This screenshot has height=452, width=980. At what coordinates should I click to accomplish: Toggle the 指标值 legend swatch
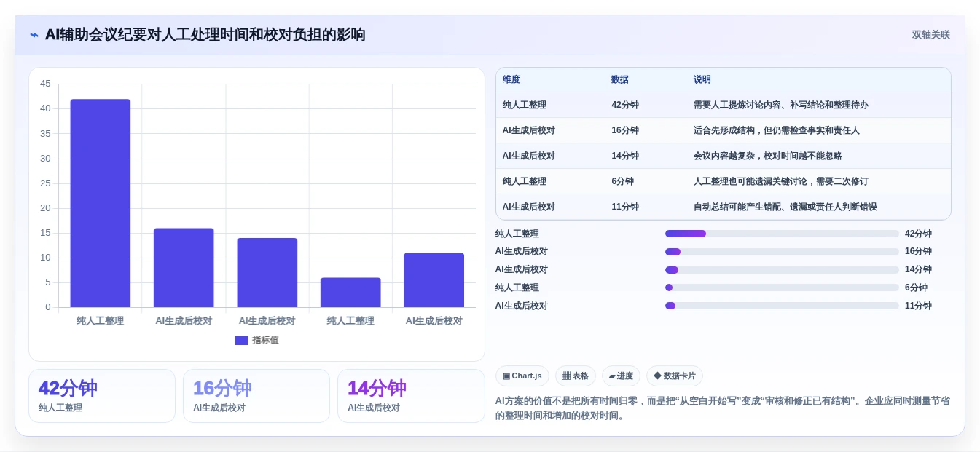pos(241,341)
